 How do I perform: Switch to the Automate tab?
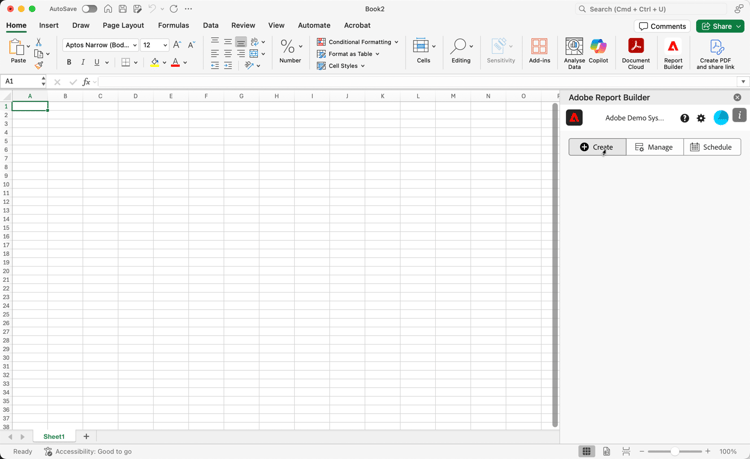[x=314, y=25]
